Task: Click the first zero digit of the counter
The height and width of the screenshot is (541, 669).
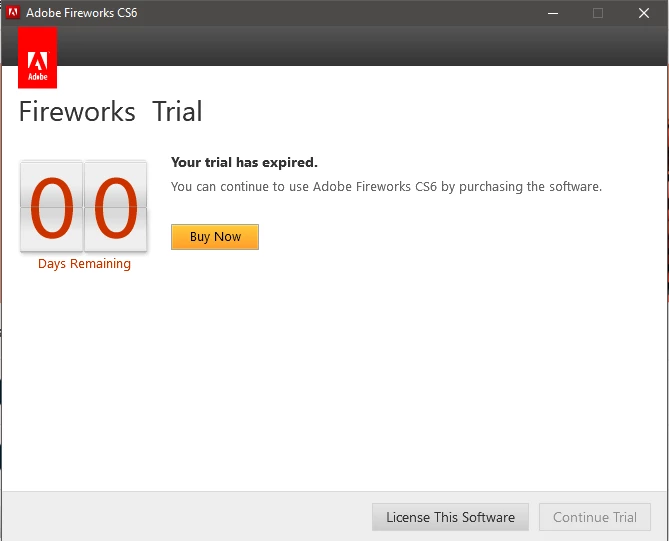Action: [52, 206]
